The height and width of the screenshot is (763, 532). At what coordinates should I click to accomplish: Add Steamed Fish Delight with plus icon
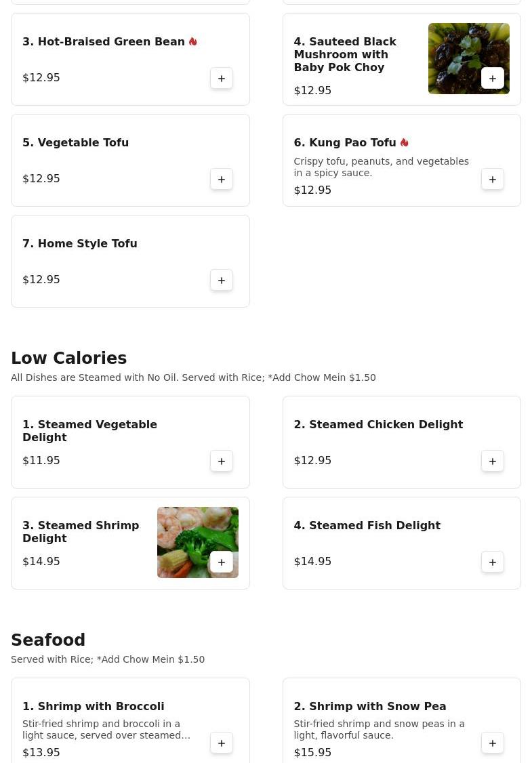(x=493, y=562)
